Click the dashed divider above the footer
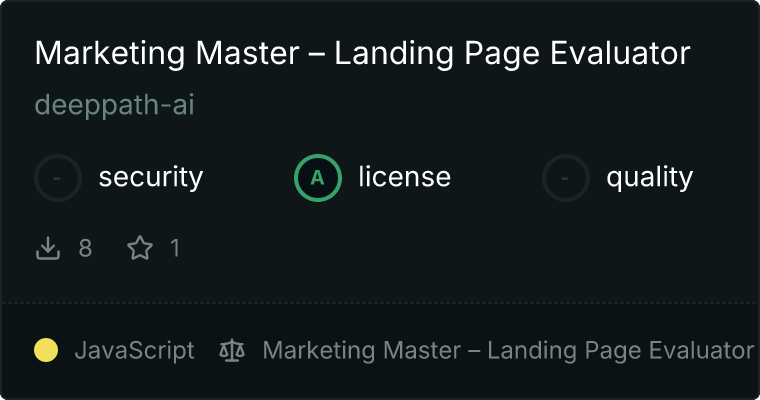The image size is (760, 400). [x=380, y=303]
